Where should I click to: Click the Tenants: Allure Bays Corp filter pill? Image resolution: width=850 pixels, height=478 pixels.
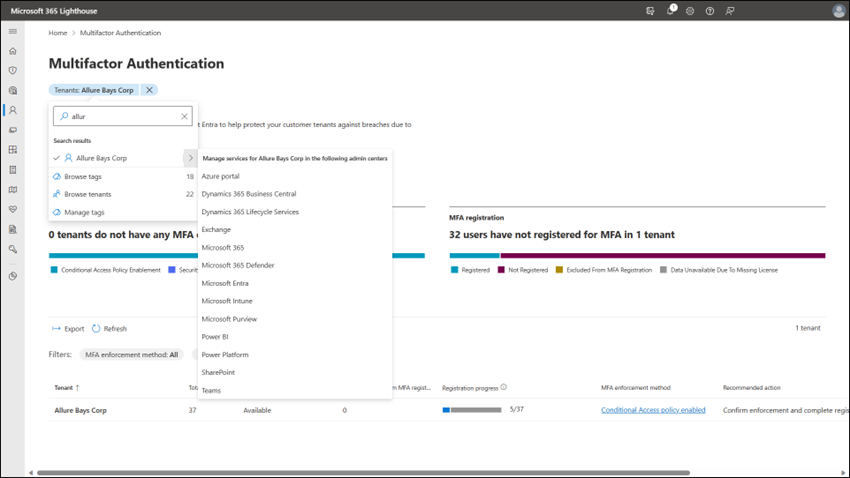tap(93, 90)
